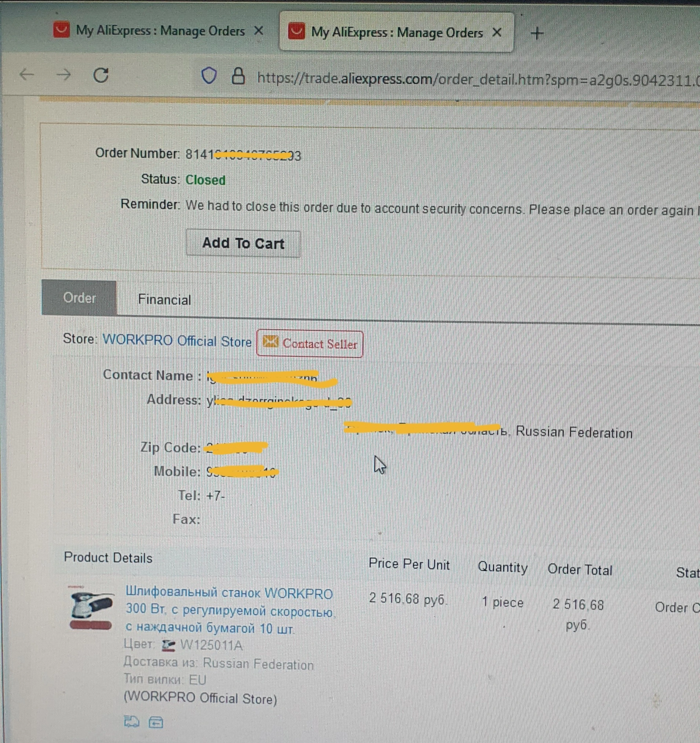Click the Тип вилки EU line

point(165,680)
